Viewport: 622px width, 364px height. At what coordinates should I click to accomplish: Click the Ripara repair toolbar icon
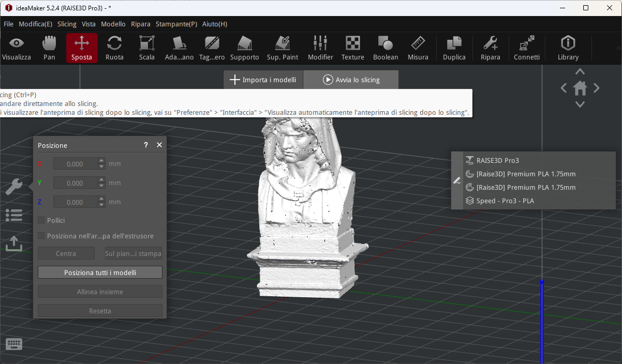pos(490,48)
